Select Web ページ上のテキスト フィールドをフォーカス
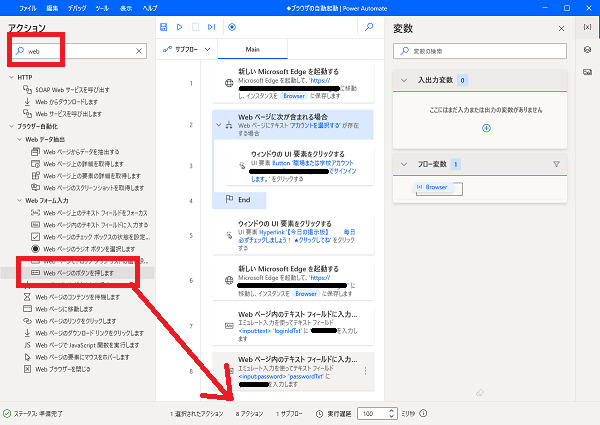Image resolution: width=600 pixels, height=425 pixels. (x=89, y=213)
